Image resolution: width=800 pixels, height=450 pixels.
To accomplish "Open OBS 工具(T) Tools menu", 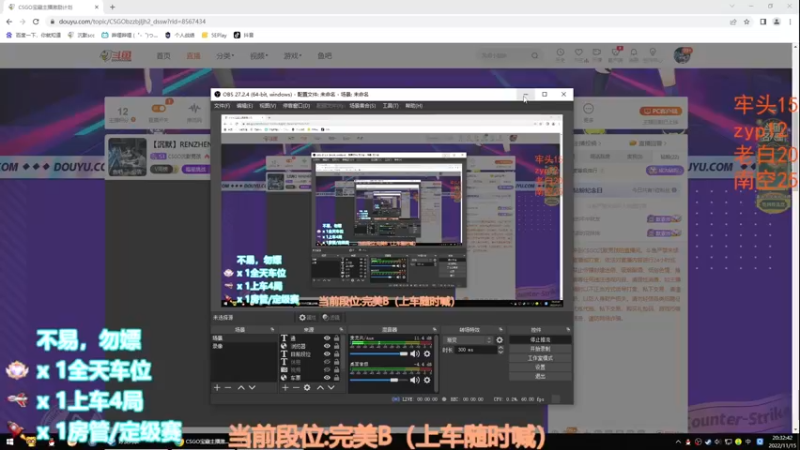I will point(390,106).
